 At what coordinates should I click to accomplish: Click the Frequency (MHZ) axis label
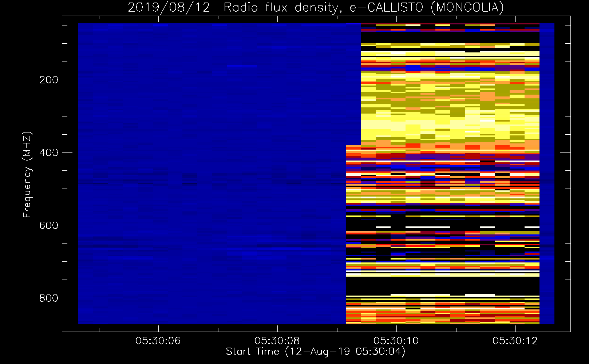tap(27, 175)
